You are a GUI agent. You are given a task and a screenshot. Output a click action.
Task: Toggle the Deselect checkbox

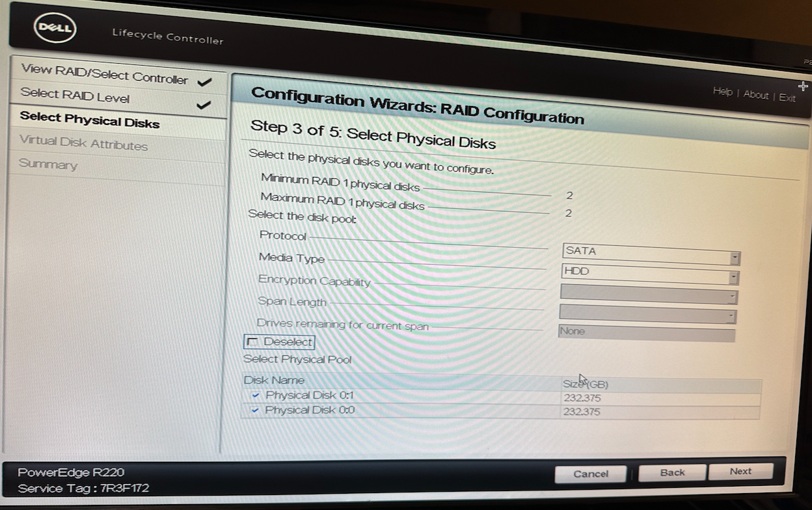coord(252,342)
